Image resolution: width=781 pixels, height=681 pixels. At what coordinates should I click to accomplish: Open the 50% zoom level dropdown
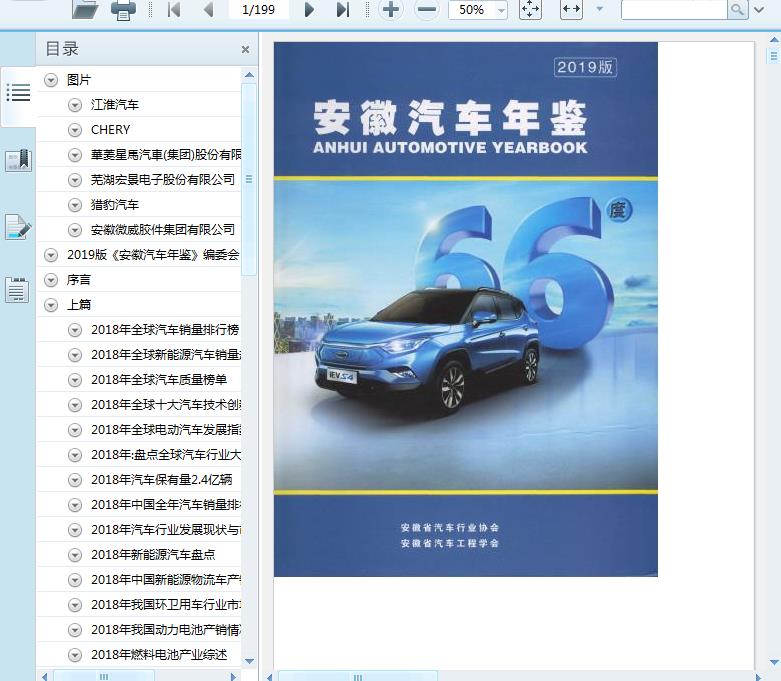point(500,10)
